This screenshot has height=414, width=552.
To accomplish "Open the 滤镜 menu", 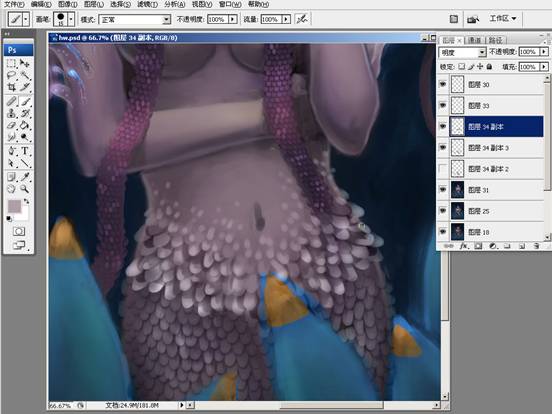I will point(147,4).
